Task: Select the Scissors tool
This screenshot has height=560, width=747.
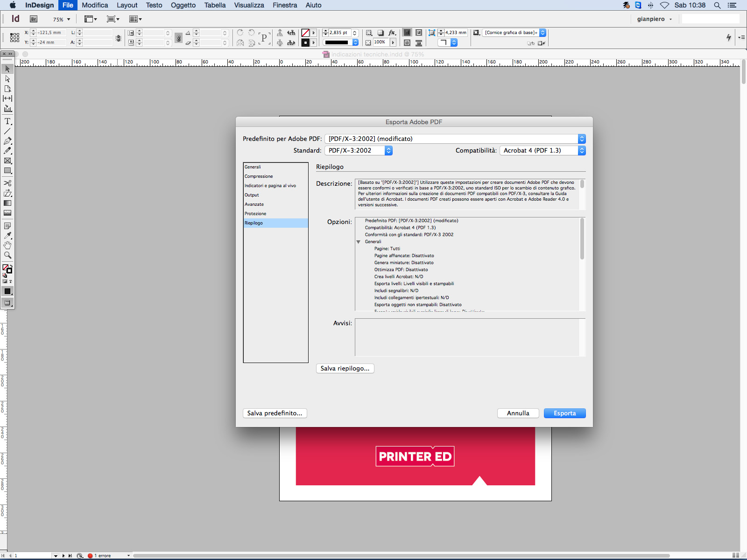Action: point(7,183)
